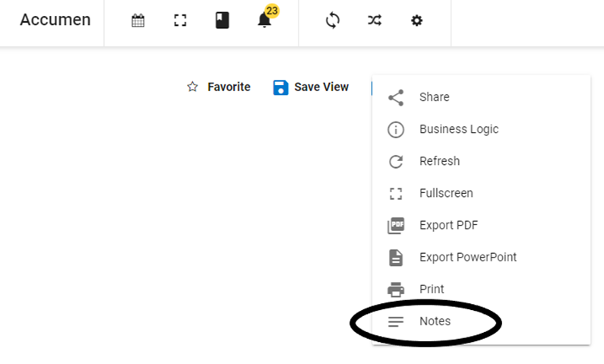Click the blue Save View disk icon
Image resolution: width=604 pixels, height=364 pixels.
280,87
